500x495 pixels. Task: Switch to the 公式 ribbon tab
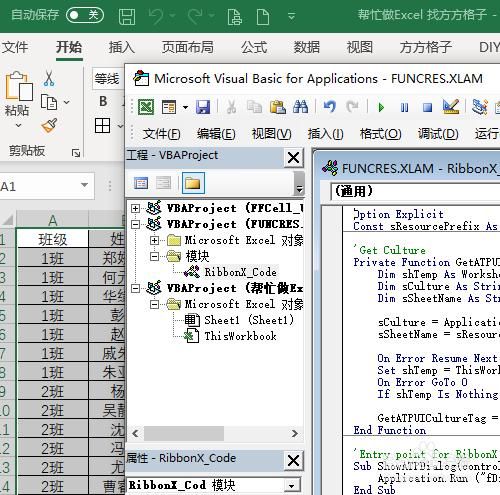254,47
